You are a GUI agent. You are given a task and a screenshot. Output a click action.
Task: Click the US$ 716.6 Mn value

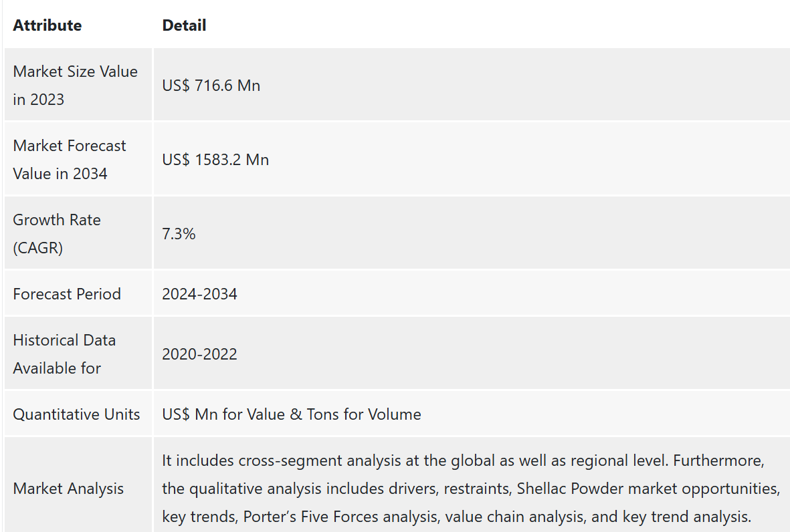[x=211, y=86]
